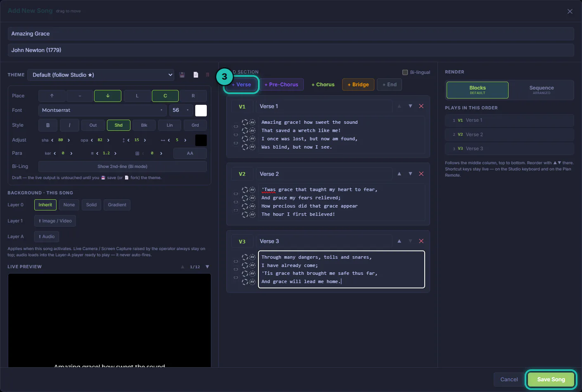Delete the Verse 2 section with its red X
Viewport: 582px width, 392px height.
(421, 174)
